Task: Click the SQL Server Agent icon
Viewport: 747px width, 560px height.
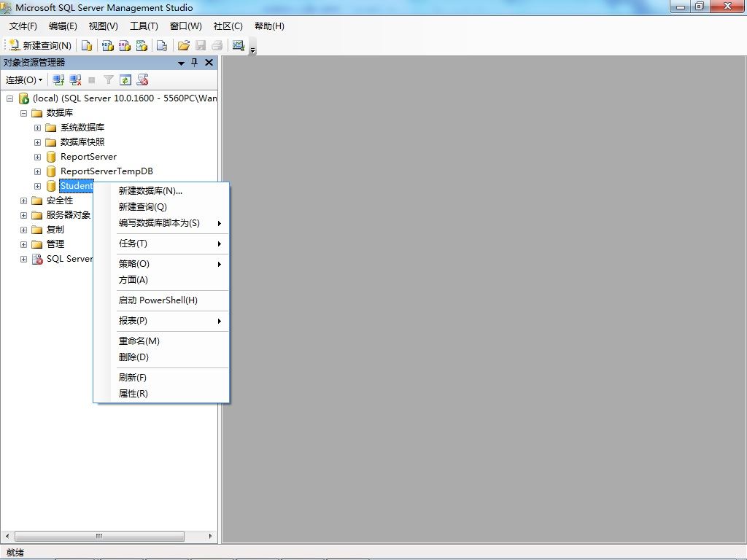Action: pyautogui.click(x=37, y=259)
